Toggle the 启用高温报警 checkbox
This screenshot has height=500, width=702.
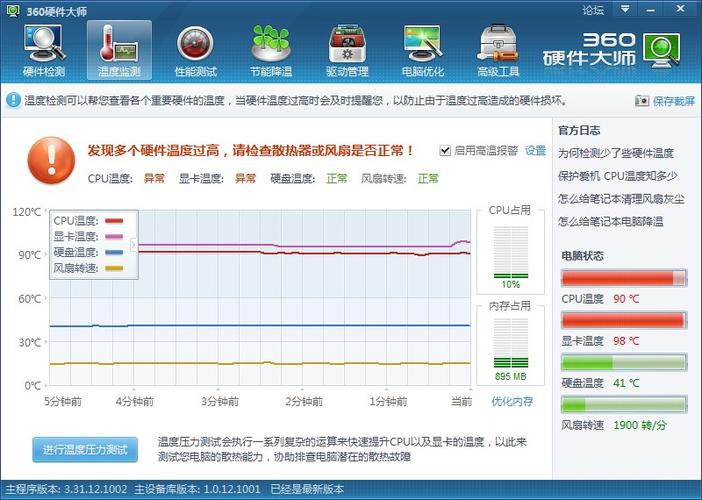tap(445, 150)
